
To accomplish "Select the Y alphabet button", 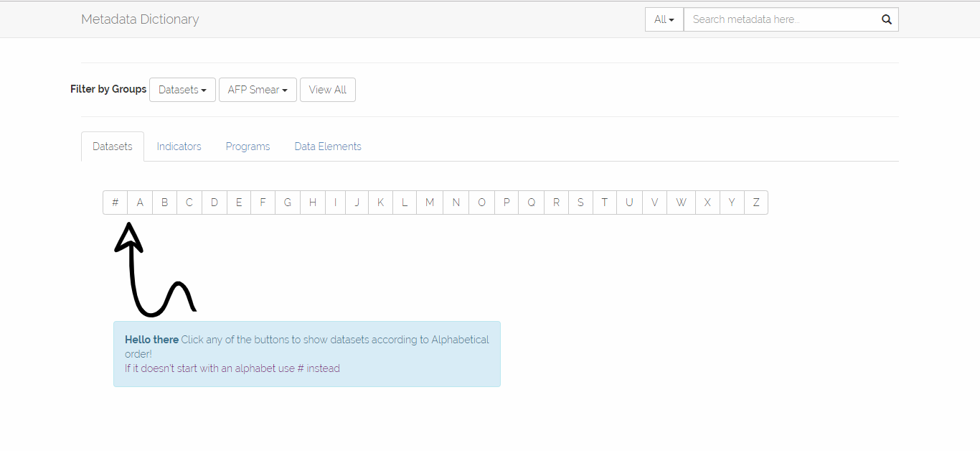I will click(732, 203).
